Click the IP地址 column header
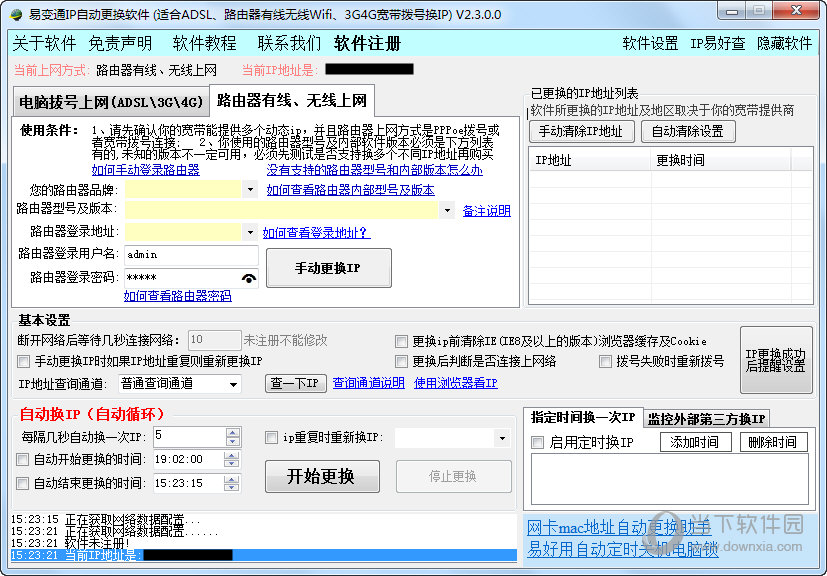This screenshot has width=827, height=576. coord(590,160)
